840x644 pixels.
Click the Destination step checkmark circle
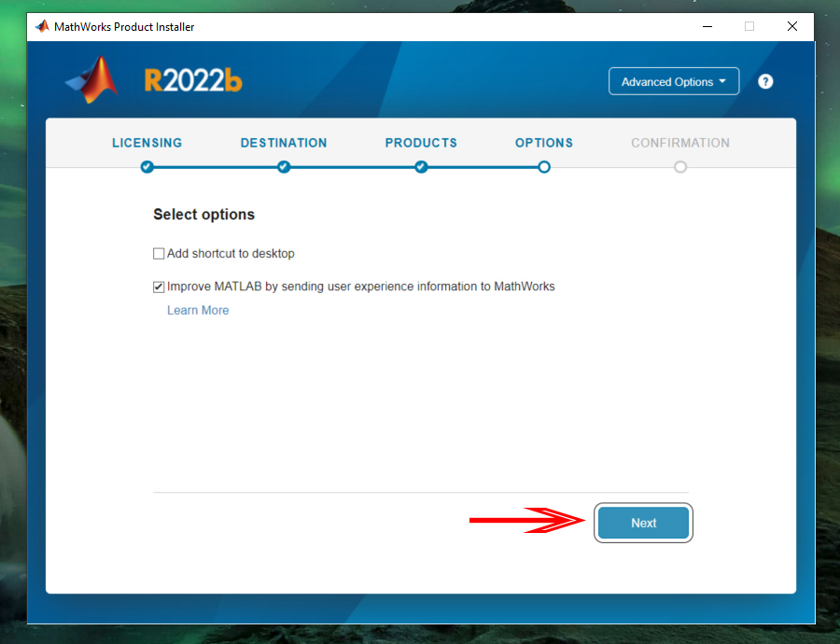(x=284, y=167)
